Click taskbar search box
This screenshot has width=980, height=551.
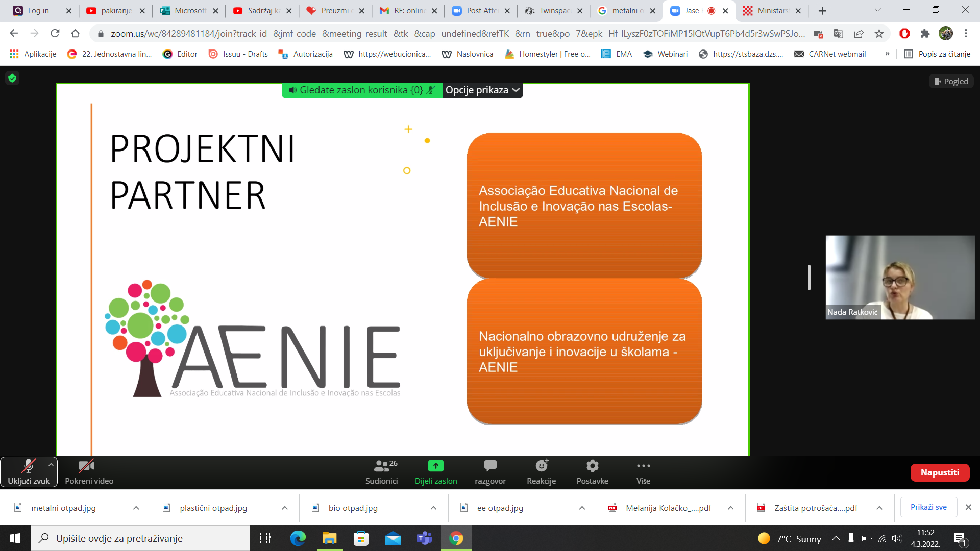[140, 538]
